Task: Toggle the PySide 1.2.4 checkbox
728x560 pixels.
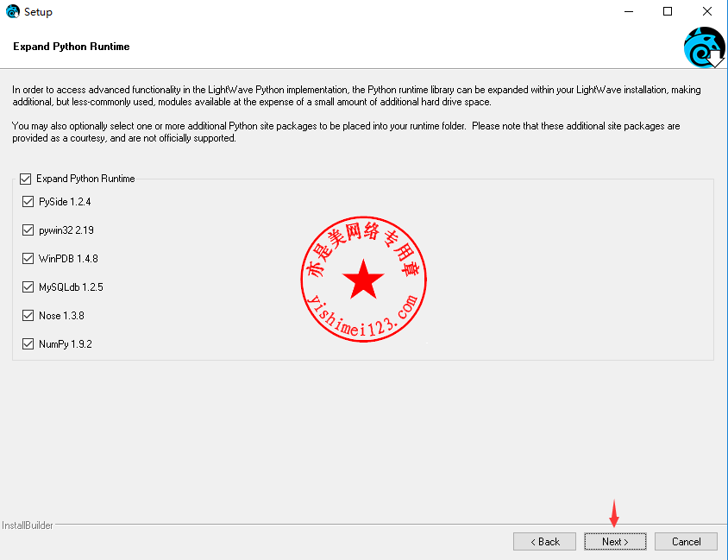Action: pos(28,202)
